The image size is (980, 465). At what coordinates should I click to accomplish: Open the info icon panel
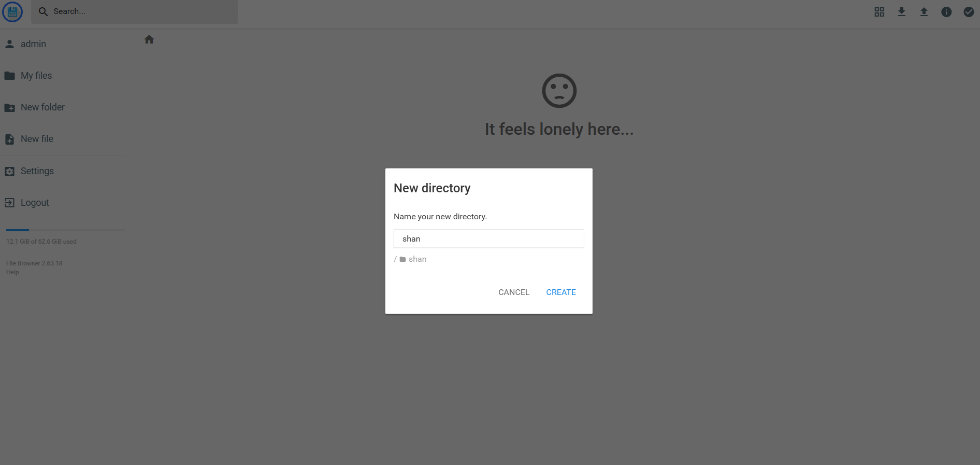click(946, 12)
